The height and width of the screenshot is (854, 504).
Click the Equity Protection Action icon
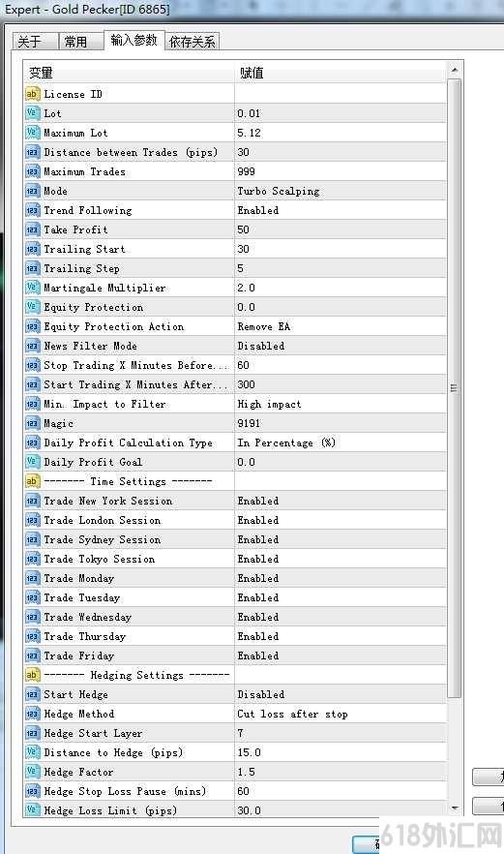(x=32, y=327)
